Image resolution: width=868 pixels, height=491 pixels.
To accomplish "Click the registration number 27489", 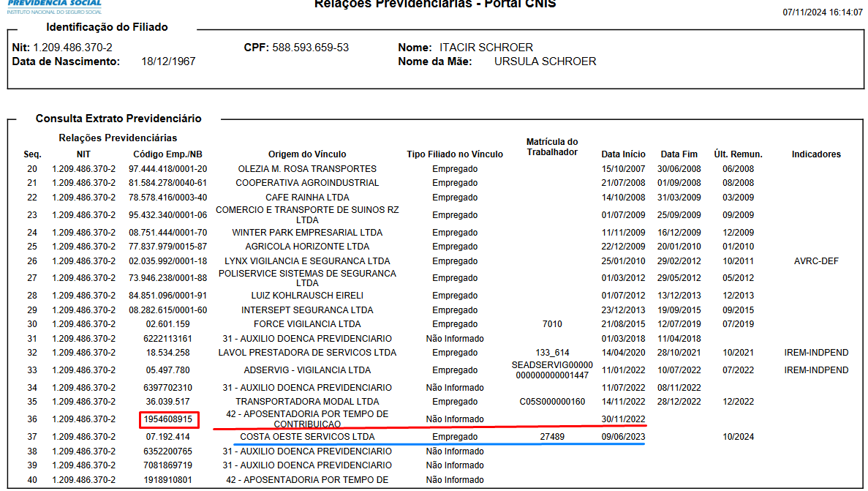I will 552,437.
